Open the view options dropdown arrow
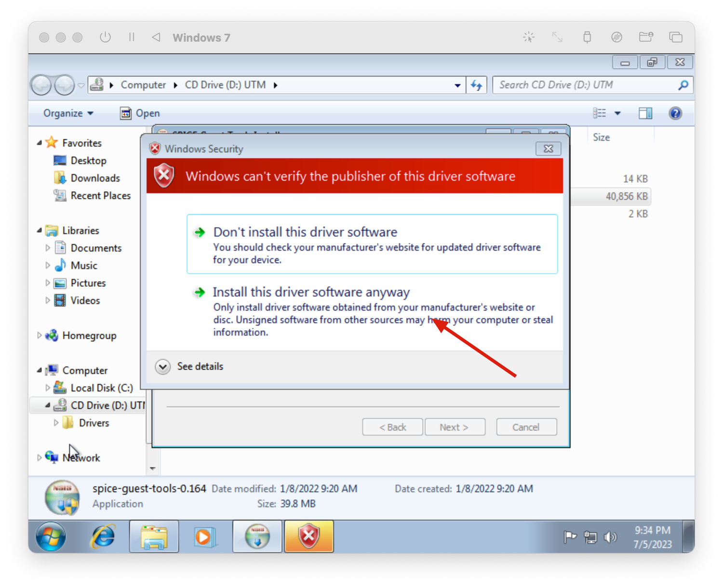Screen dimensions: 723x588 [x=617, y=113]
